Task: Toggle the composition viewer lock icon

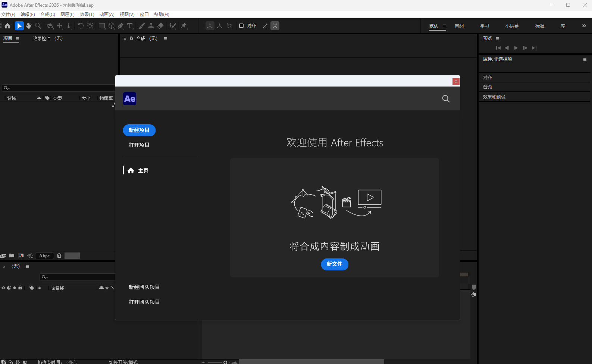Action: pyautogui.click(x=131, y=38)
